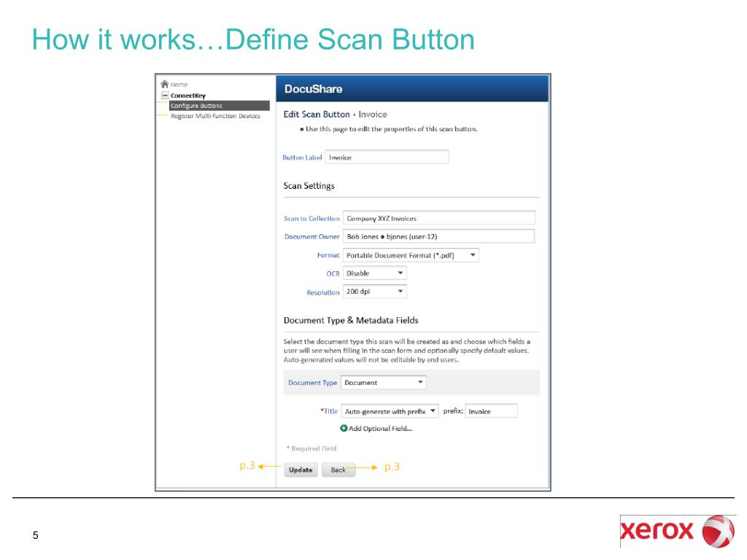The image size is (747, 560).
Task: Click the Scan to Collection label link
Action: [311, 219]
